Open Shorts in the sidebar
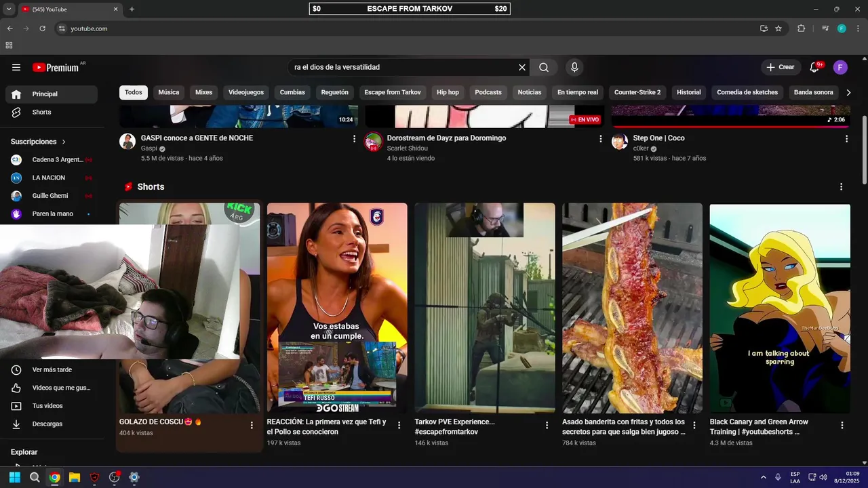The height and width of the screenshot is (488, 868). pos(51,112)
